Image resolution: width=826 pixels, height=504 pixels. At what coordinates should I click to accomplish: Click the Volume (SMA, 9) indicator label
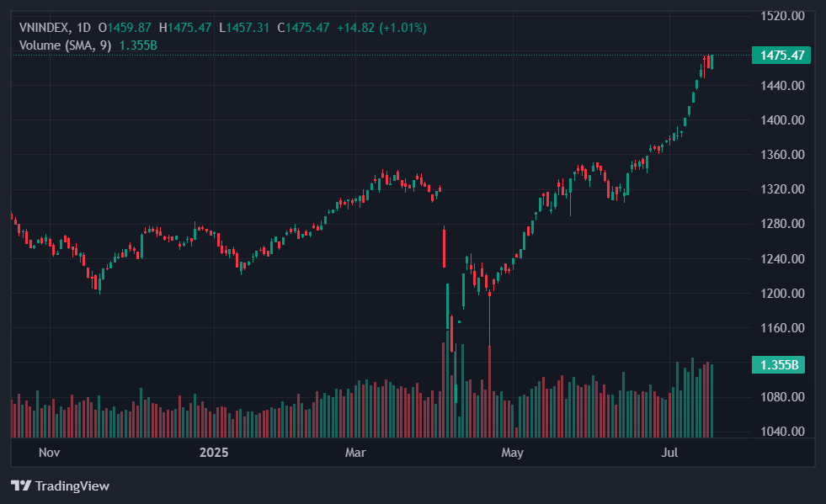[66, 45]
